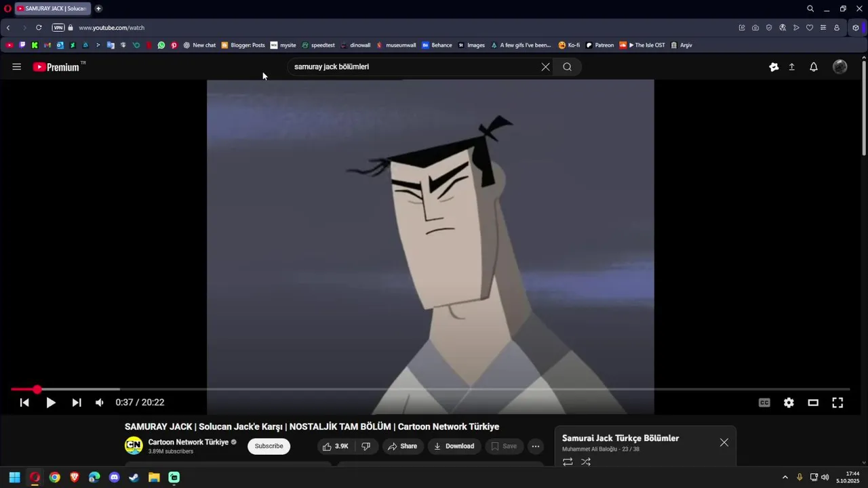The height and width of the screenshot is (488, 868).
Task: Open the browser snapshot camera icon
Action: point(755,28)
